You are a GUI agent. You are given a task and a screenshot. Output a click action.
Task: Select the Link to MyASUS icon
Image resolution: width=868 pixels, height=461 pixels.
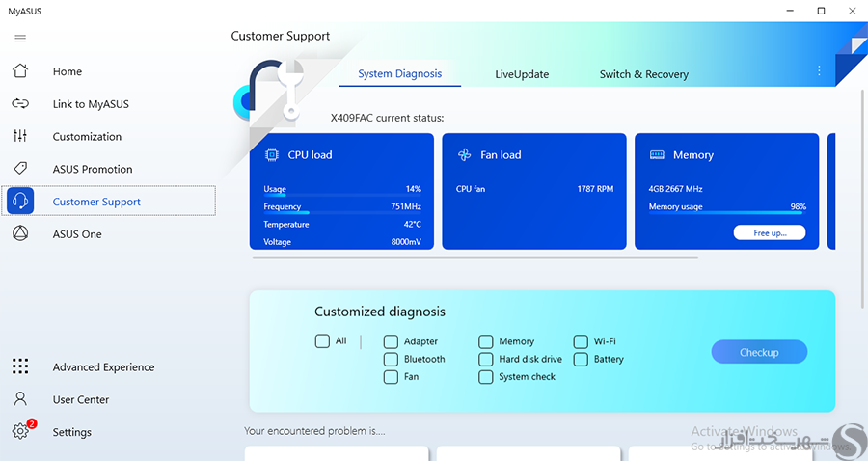click(x=20, y=103)
